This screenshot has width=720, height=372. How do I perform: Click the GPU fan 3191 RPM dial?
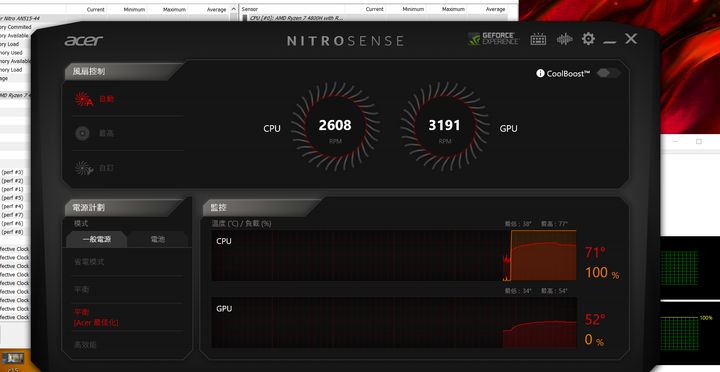(x=444, y=127)
